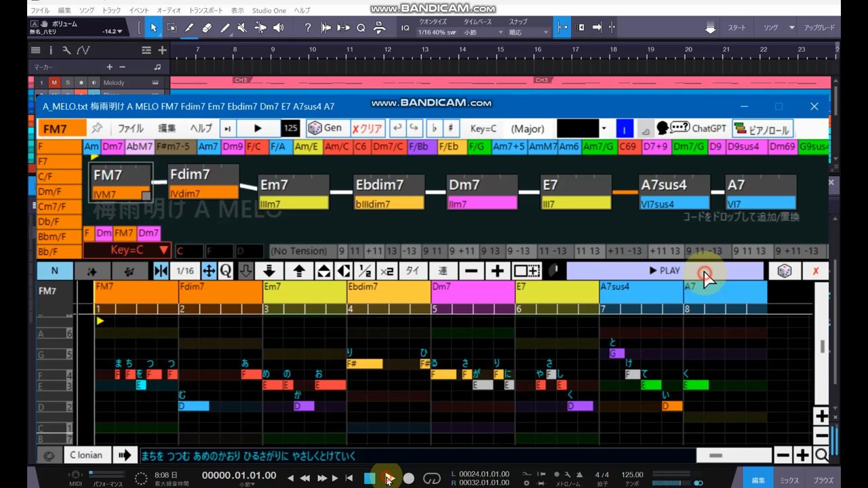The image size is (868, 488).
Task: Click the double length x2 button
Action: (387, 271)
